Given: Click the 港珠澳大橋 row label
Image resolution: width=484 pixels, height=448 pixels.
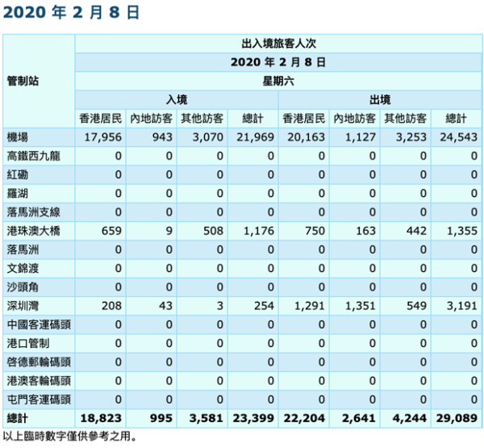Looking at the screenshot, I should pos(27,231).
